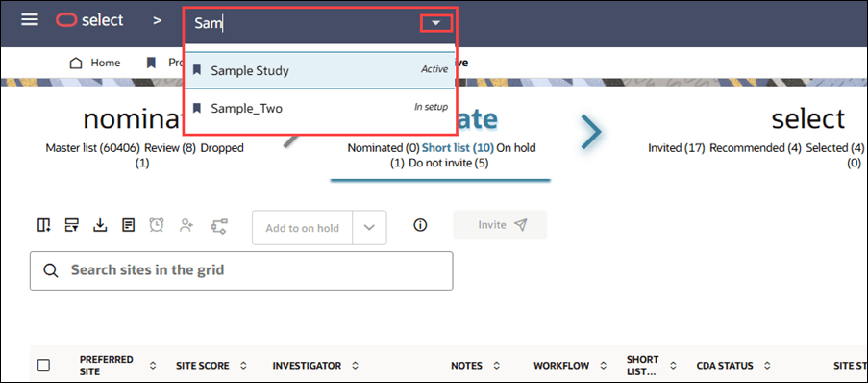Open the study selector dropdown arrow
868x383 pixels.
pos(436,23)
